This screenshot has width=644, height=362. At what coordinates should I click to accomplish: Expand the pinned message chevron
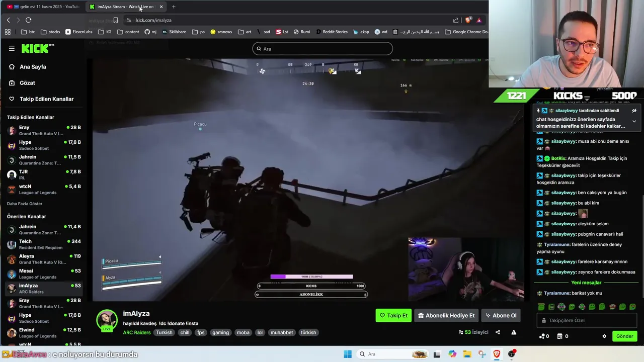tap(634, 121)
